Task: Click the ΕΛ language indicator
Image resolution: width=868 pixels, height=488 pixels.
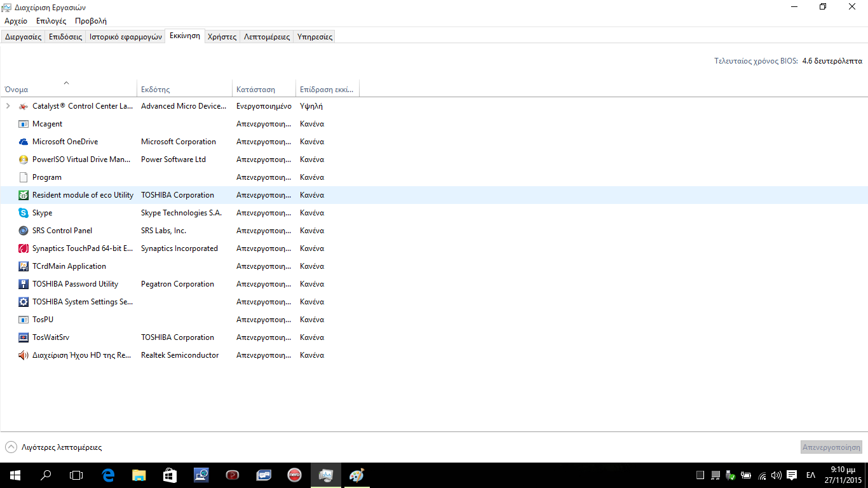Action: (811, 475)
